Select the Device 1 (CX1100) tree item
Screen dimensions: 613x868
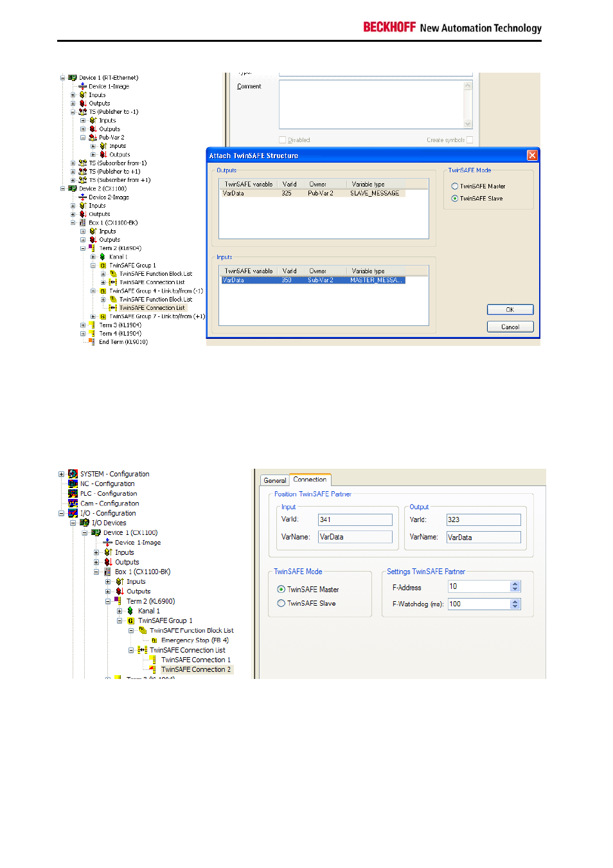coord(130,533)
